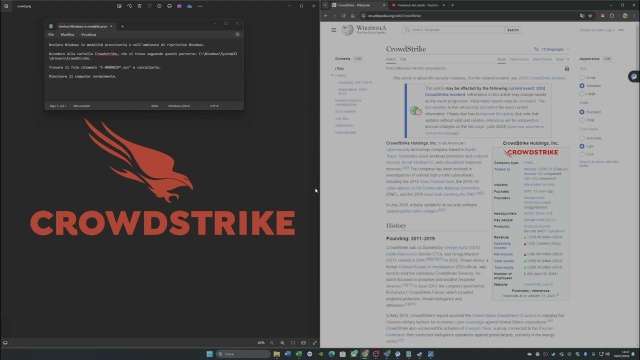Click the browser back arrow
The width and height of the screenshot is (640, 360).
coord(326,16)
